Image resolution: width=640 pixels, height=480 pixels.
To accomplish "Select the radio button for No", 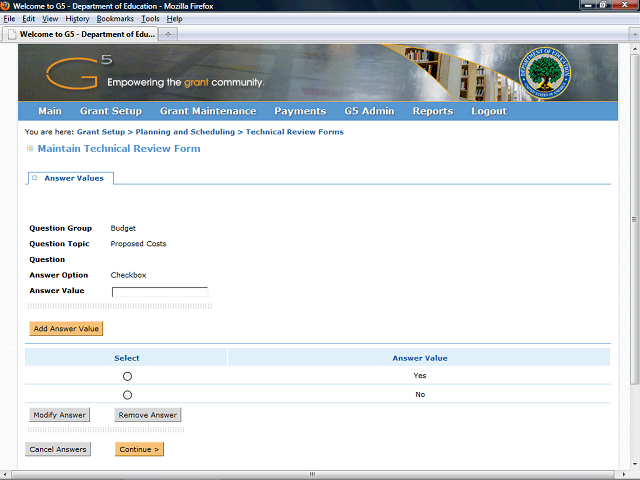I will click(127, 395).
